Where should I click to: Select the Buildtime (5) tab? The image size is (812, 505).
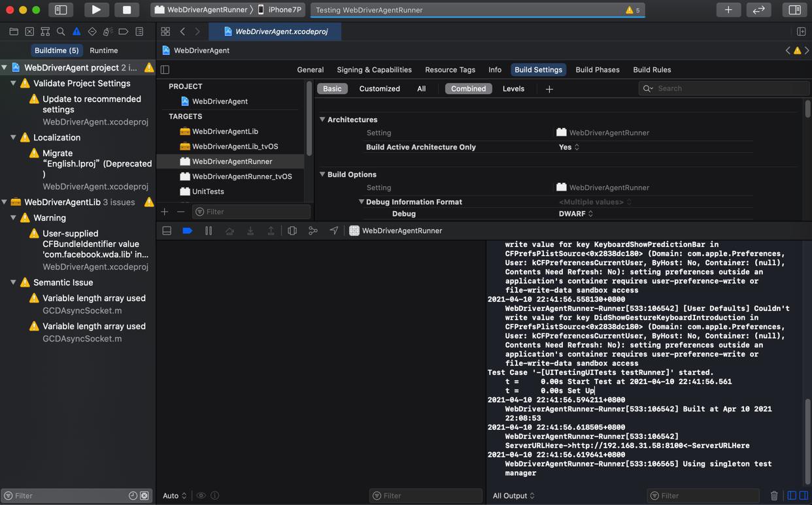pyautogui.click(x=57, y=50)
